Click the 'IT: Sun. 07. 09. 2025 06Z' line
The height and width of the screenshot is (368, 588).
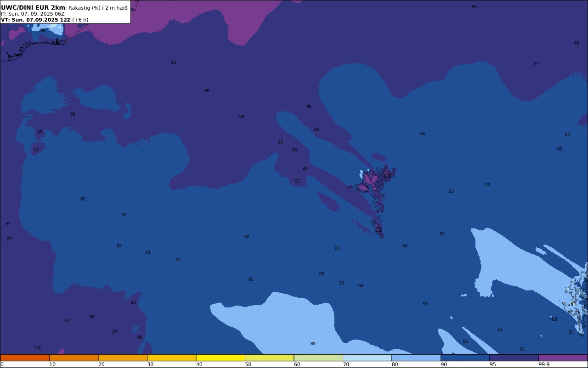click(33, 14)
